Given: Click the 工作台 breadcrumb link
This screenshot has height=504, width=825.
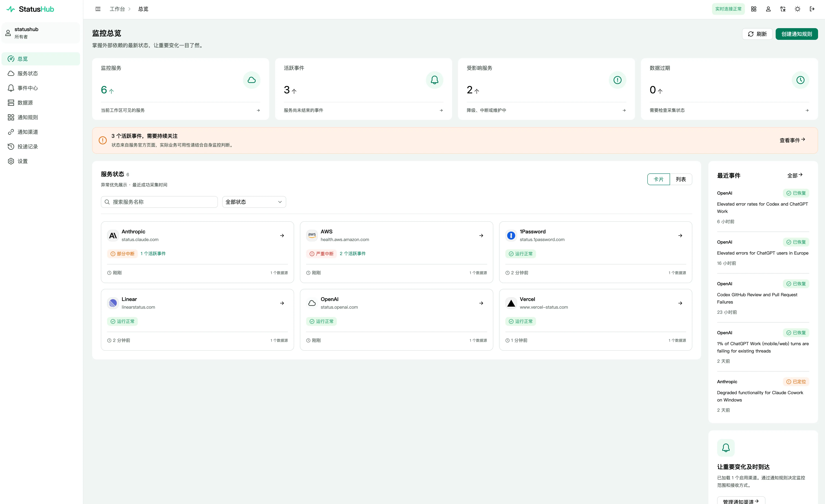Looking at the screenshot, I should [x=117, y=9].
